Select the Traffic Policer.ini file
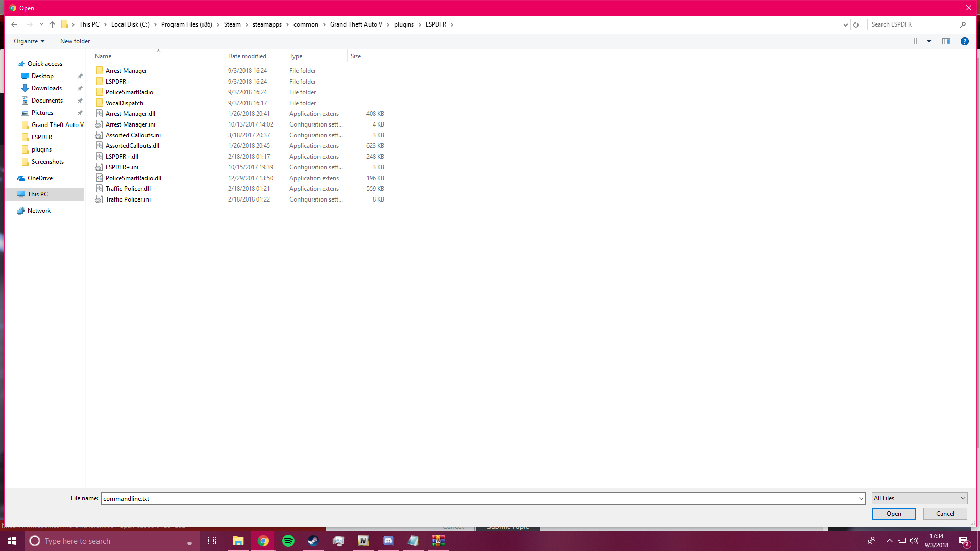980x551 pixels. [x=128, y=199]
